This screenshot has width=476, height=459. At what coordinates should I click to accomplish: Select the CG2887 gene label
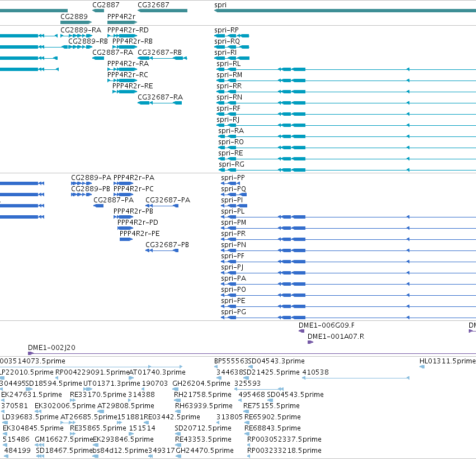[106, 5]
